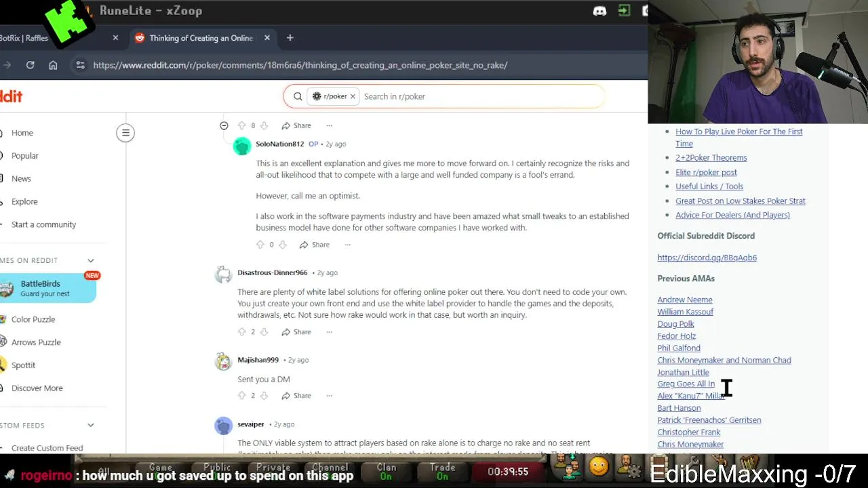868x488 pixels.
Task: Share SoloNation812's reply
Action: click(x=315, y=245)
